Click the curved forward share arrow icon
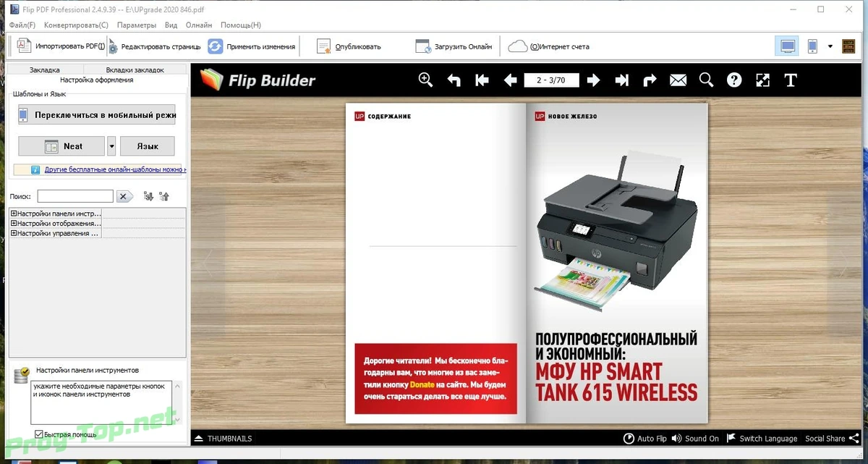The height and width of the screenshot is (464, 868). (650, 80)
